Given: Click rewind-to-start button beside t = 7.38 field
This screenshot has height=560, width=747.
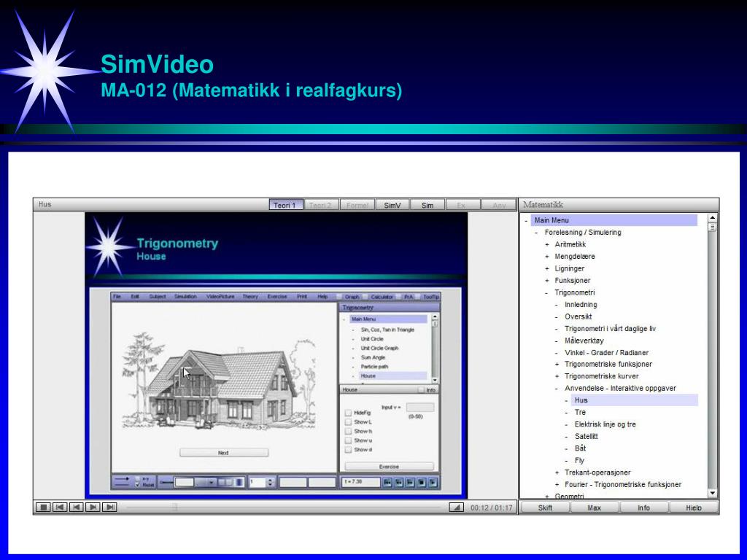Looking at the screenshot, I should (387, 483).
